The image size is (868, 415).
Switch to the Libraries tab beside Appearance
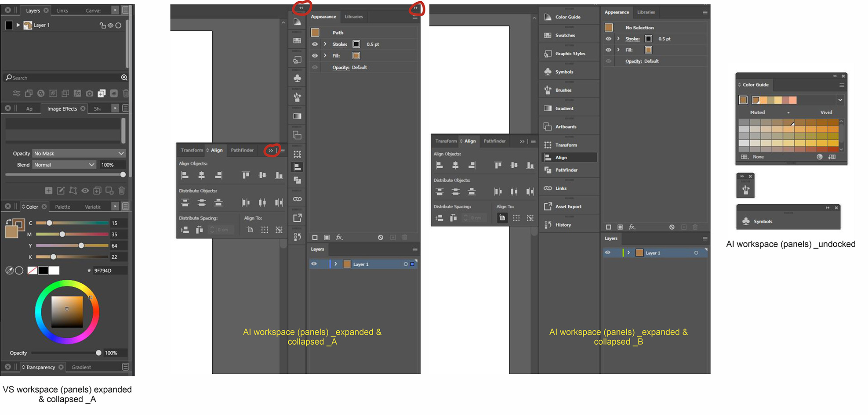[353, 17]
